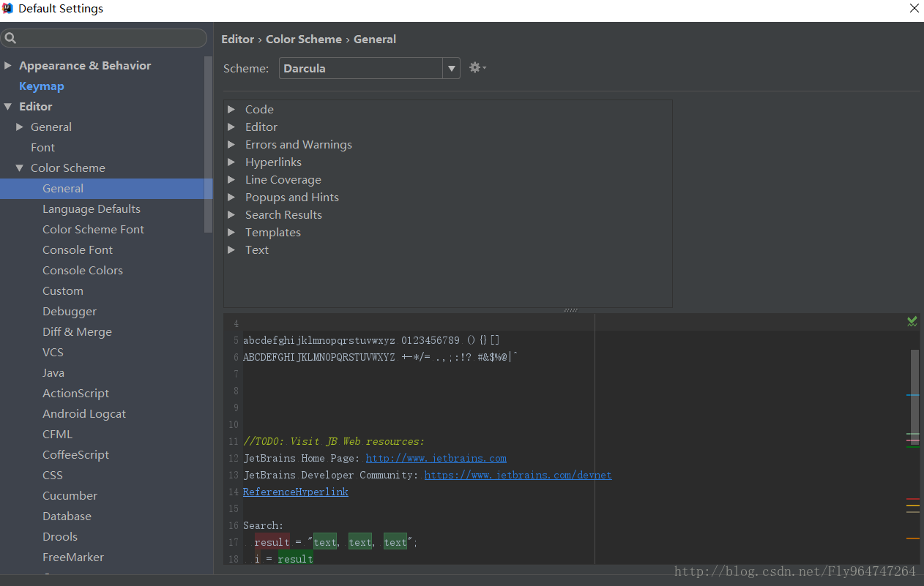Expand the Line Coverage category
The width and height of the screenshot is (924, 586).
click(x=231, y=179)
